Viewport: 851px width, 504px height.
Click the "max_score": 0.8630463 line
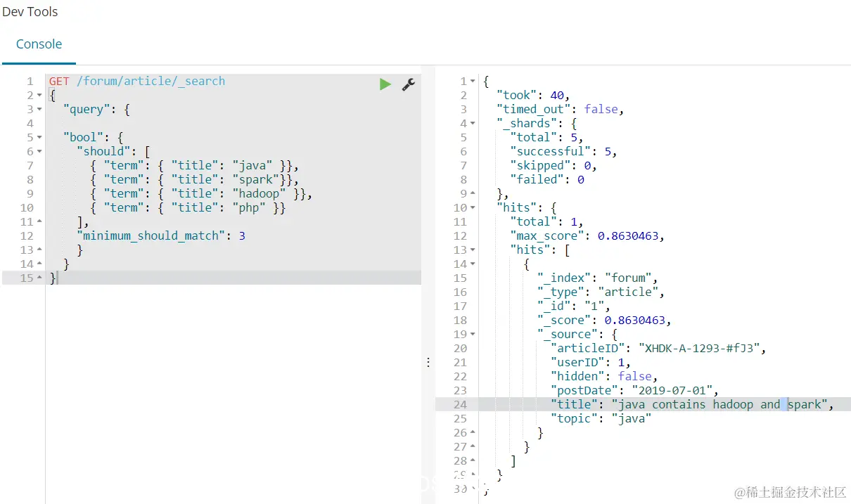pos(587,235)
